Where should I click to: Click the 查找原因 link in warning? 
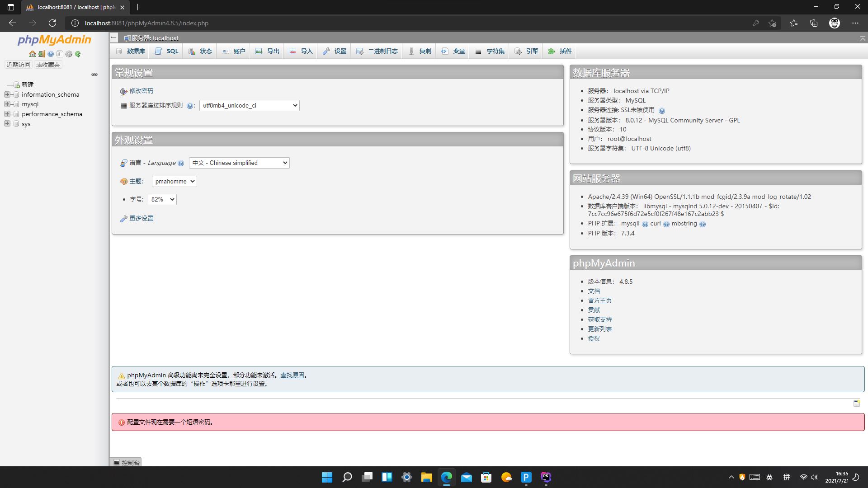(x=292, y=375)
